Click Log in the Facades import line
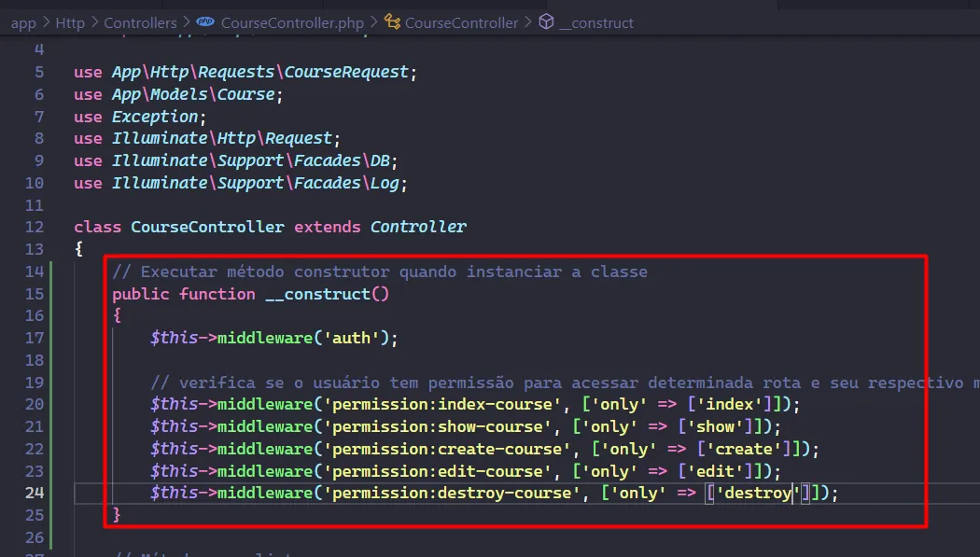Screen dimensions: 980x557 [385, 183]
